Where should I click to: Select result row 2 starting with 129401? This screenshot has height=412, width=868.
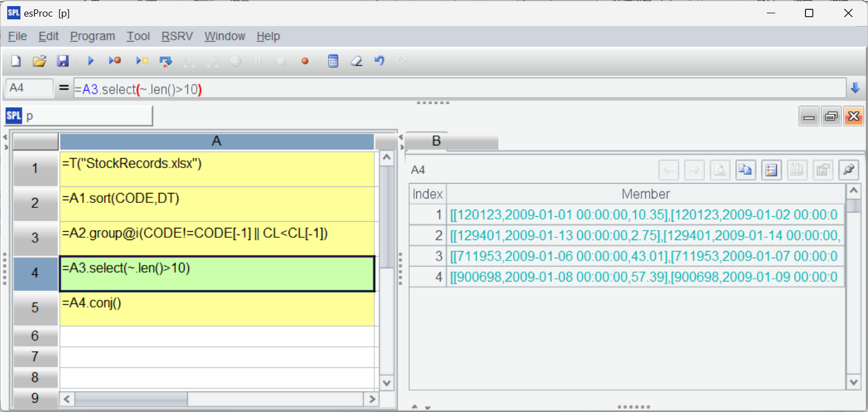click(x=627, y=236)
